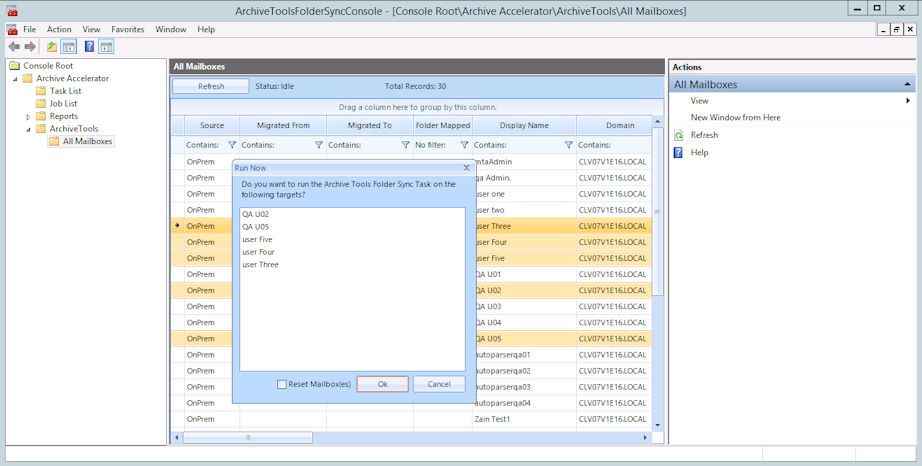Open the File menu
Image resolution: width=922 pixels, height=466 pixels.
pos(29,29)
